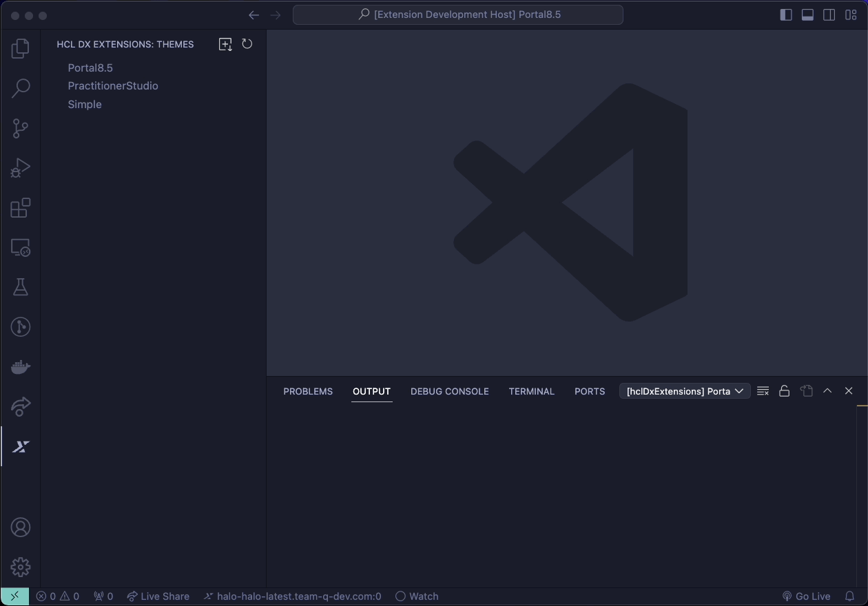Open the Run and Debug view
The width and height of the screenshot is (868, 606).
coord(20,167)
